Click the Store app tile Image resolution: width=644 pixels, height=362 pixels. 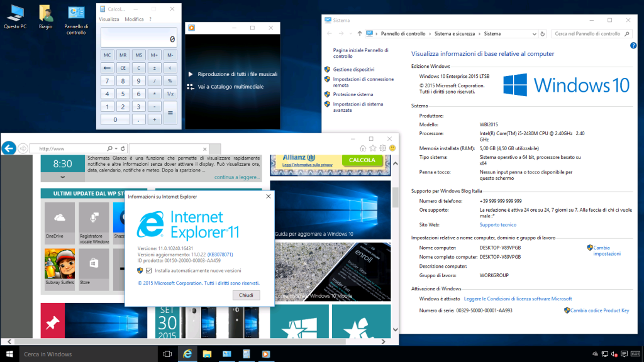94,268
